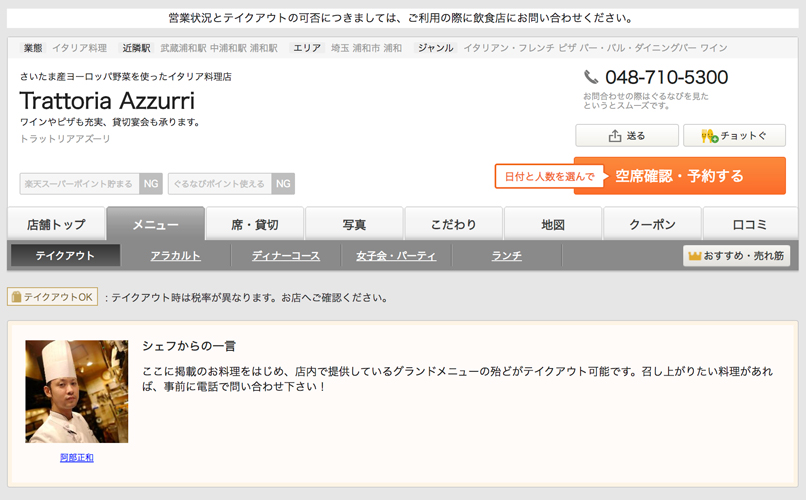
Task: Click the バー・バル・ダイニングバー genre text
Action: click(638, 48)
